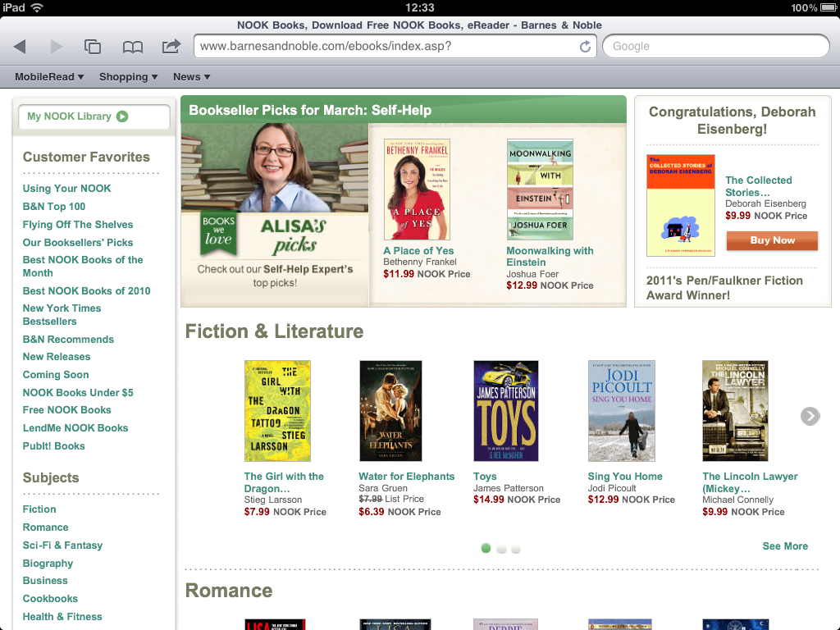Click A Place of Yes book cover
Image resolution: width=840 pixels, height=630 pixels.
(417, 189)
